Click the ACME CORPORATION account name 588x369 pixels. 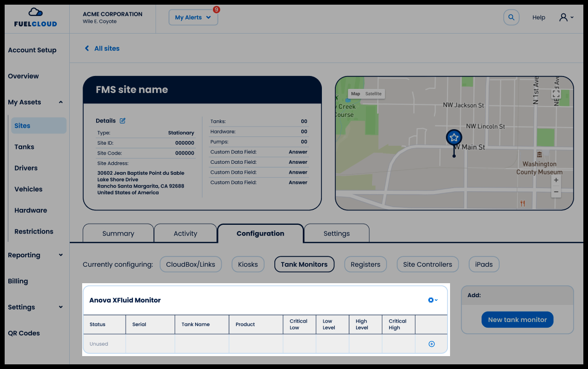point(113,14)
